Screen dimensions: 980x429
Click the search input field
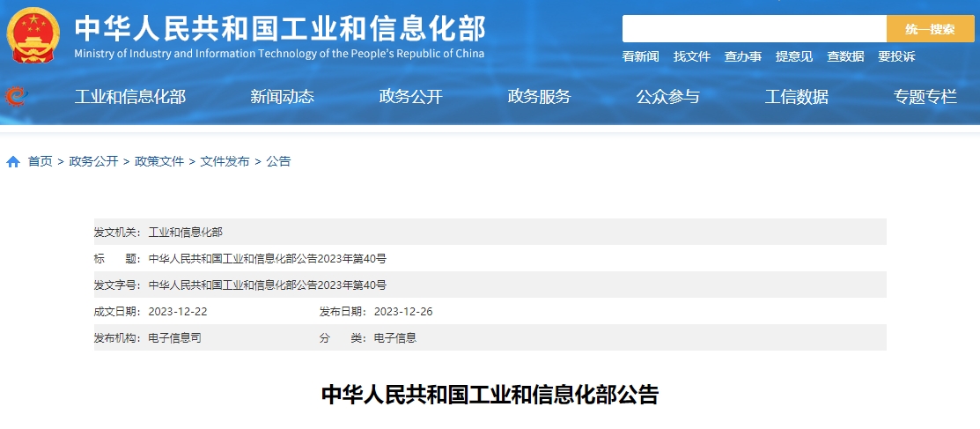pos(754,29)
